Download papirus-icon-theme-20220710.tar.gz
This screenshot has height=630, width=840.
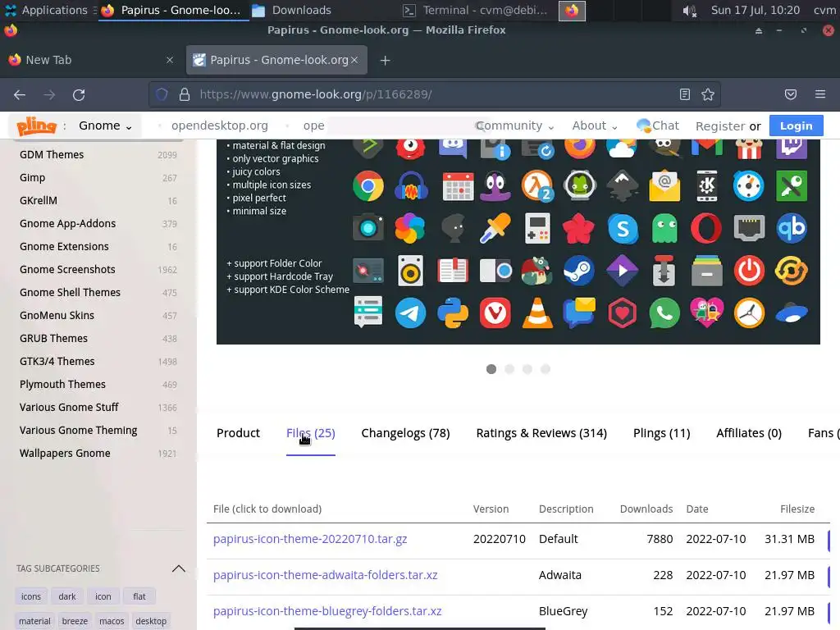[x=310, y=539]
